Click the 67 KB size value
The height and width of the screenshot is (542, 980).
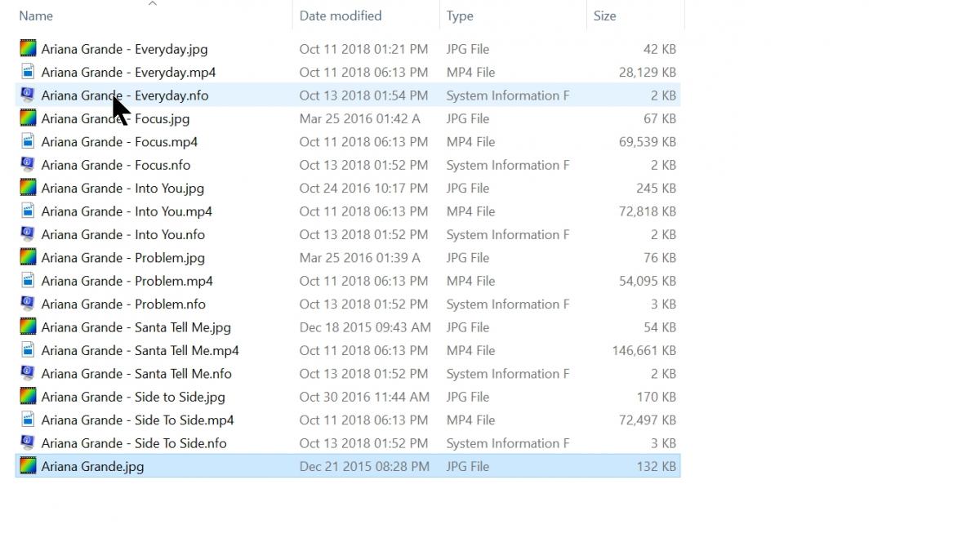click(x=660, y=118)
